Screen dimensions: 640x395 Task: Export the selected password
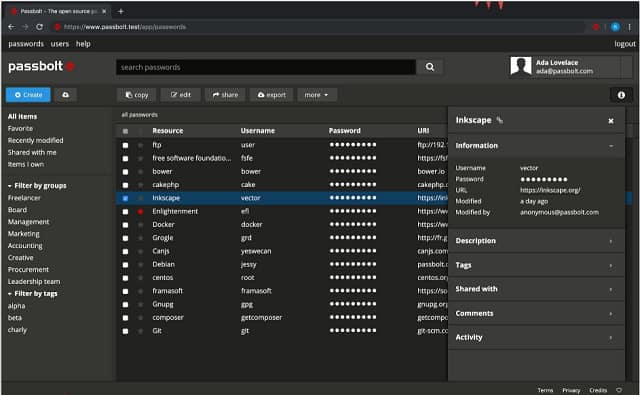point(271,95)
